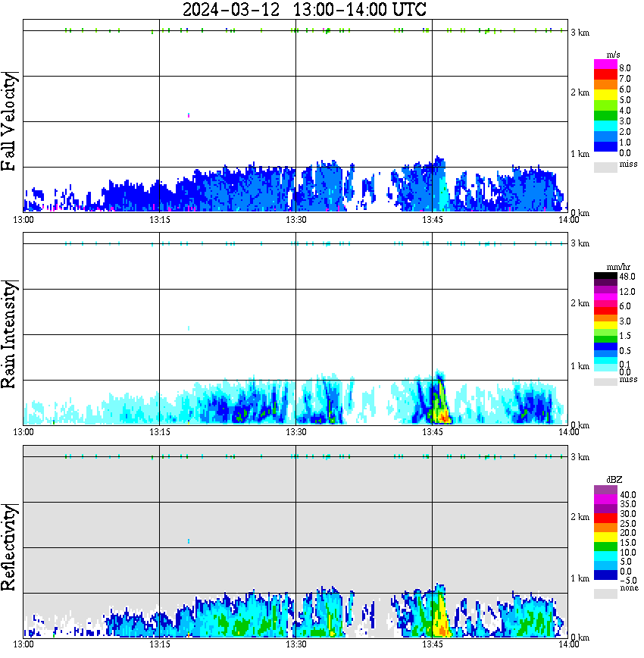The width and height of the screenshot is (644, 658).
Task: Click 13:00 under the Reflectivity panel
Action: [23, 644]
